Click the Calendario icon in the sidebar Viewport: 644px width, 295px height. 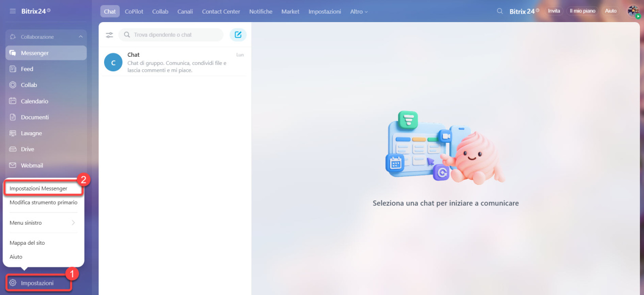point(13,101)
